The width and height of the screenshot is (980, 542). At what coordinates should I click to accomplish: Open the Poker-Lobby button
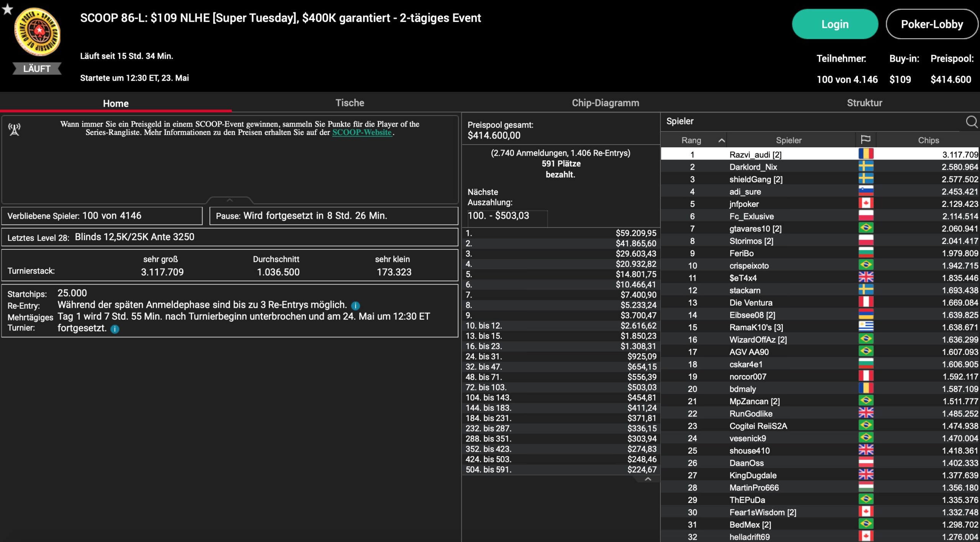(x=931, y=24)
